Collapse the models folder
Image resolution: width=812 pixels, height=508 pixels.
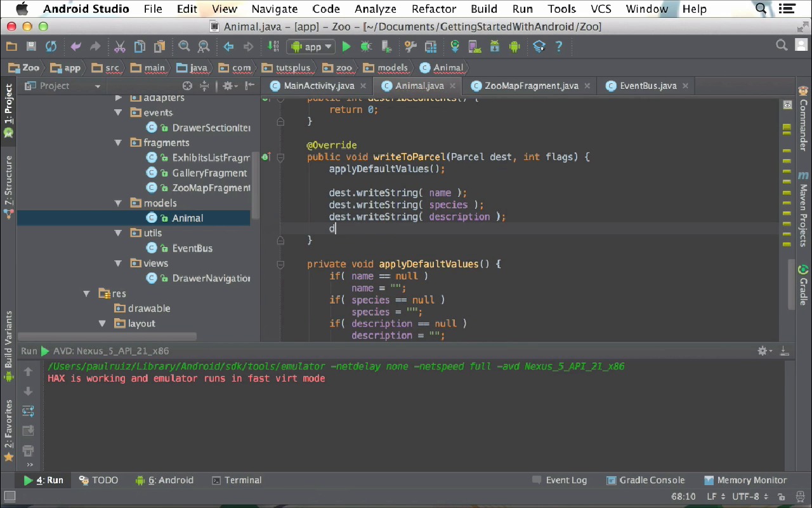coord(118,203)
